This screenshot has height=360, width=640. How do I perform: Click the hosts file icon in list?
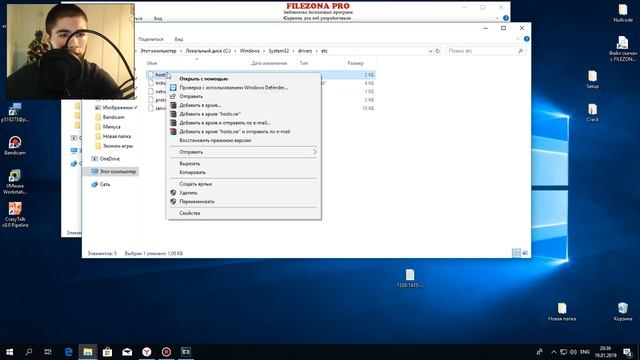pos(151,75)
